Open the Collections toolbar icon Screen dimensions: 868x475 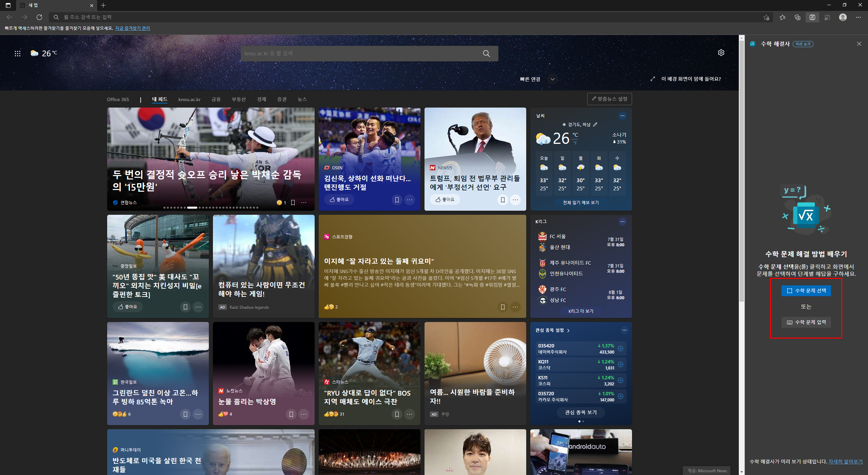coord(797,17)
